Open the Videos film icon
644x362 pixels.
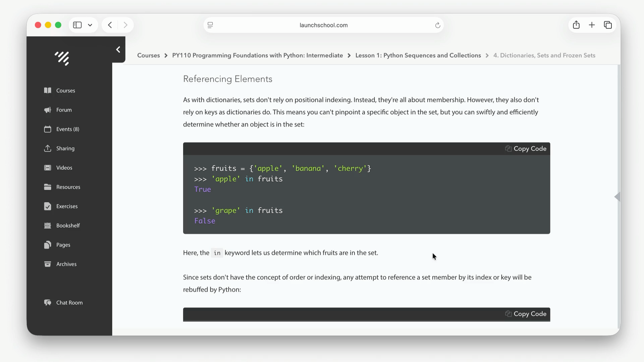48,168
